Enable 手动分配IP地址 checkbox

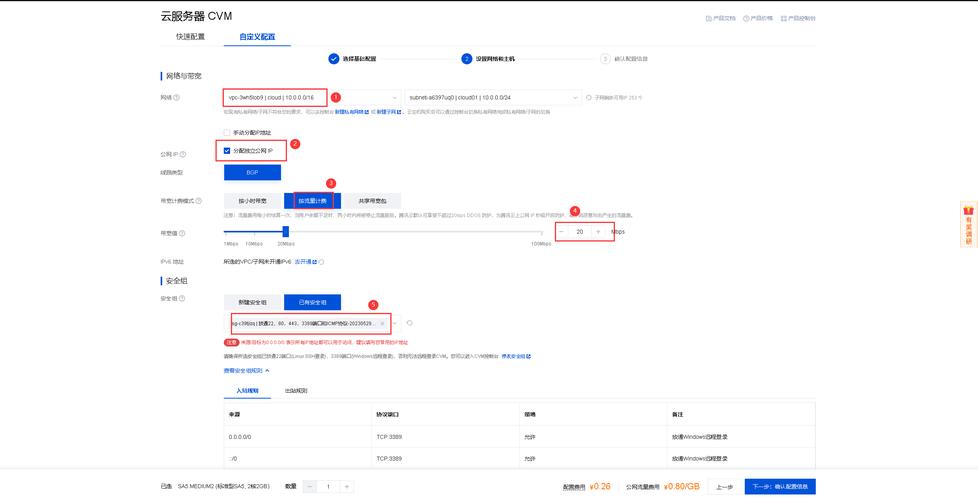pos(227,132)
